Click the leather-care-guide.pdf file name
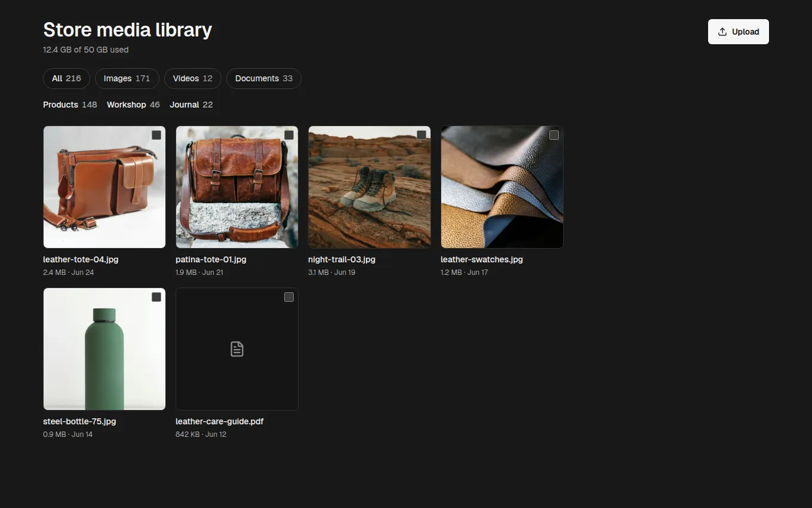The height and width of the screenshot is (508, 812). coord(220,421)
